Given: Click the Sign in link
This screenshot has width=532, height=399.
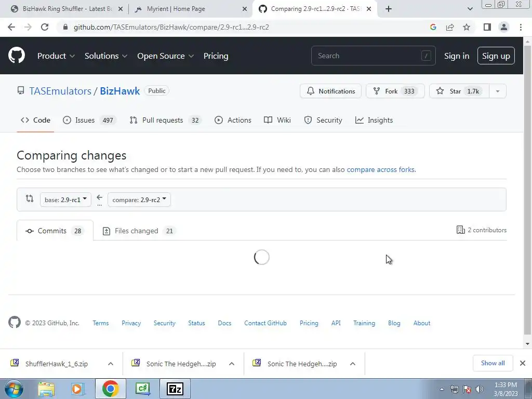Looking at the screenshot, I should point(457,56).
